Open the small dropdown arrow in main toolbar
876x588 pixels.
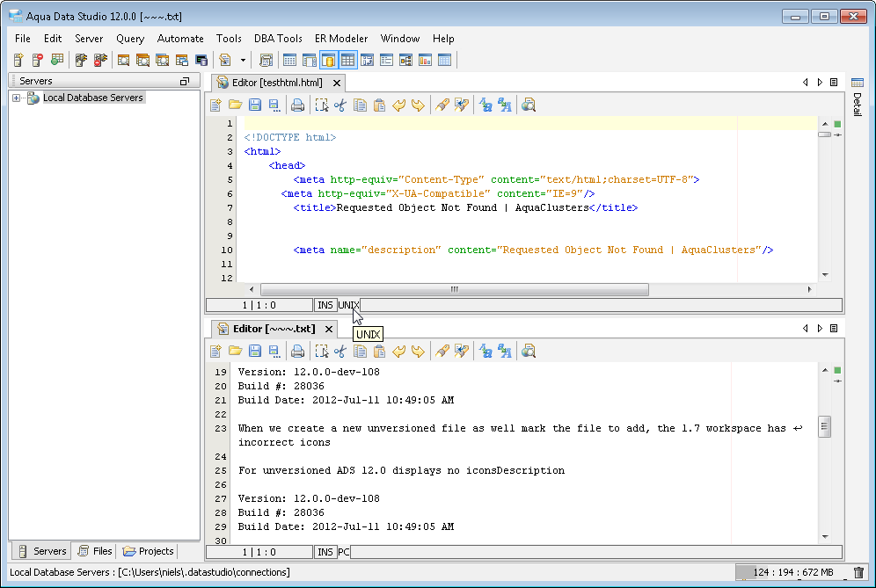point(243,61)
